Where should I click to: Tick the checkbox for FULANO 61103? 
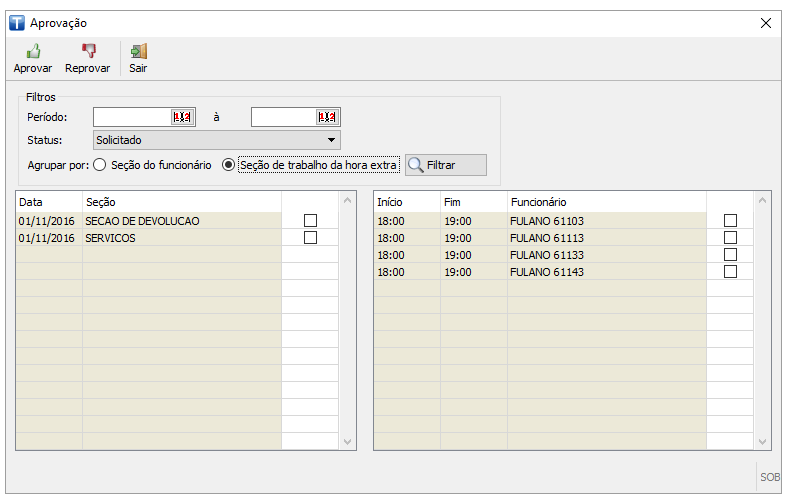(x=730, y=220)
